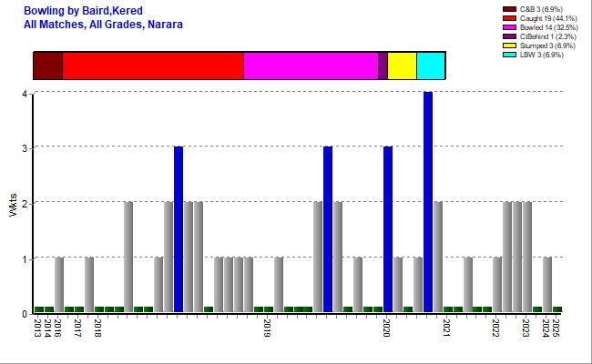592x364 pixels.
Task: Select legend text "Bowled 14 (32.5%)"
Action: [548, 27]
